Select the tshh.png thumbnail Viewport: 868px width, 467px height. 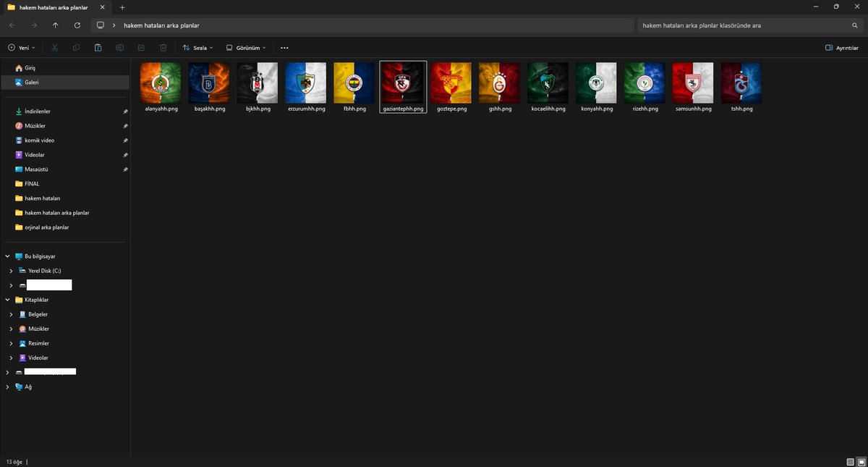(x=742, y=83)
